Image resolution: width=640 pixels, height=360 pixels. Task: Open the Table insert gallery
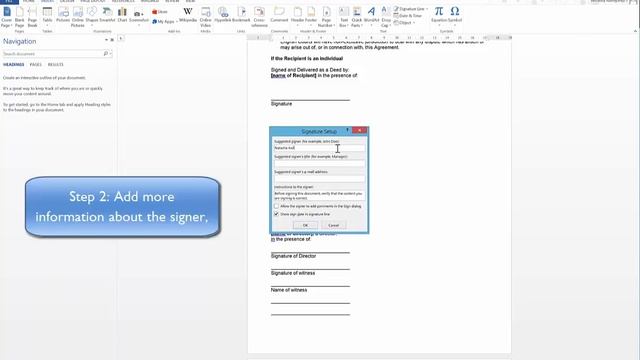[47, 16]
